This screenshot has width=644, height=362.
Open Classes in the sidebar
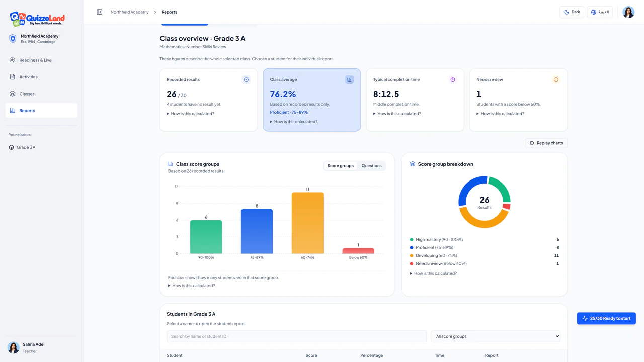pyautogui.click(x=41, y=94)
